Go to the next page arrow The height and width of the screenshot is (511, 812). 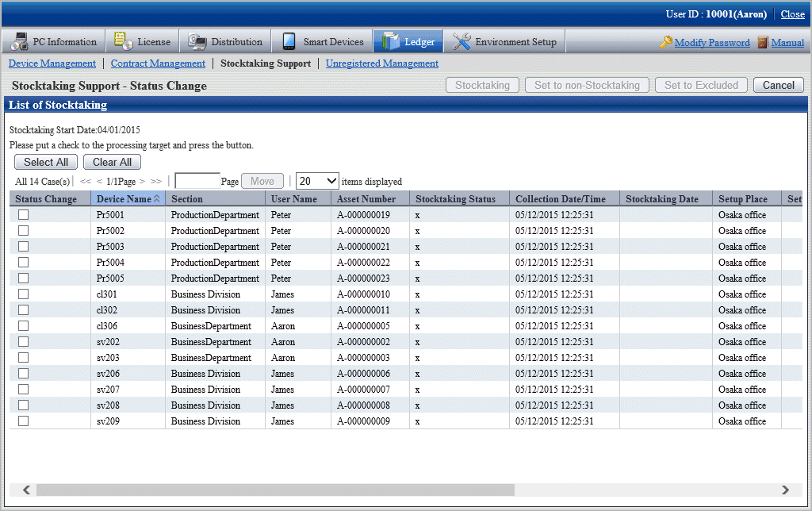point(142,182)
